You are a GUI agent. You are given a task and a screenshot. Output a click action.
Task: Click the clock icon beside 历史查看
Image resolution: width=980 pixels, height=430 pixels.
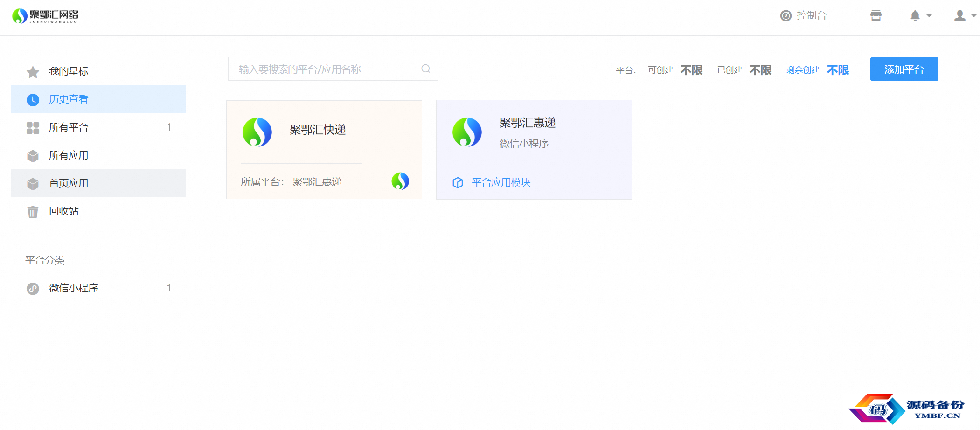coord(33,99)
